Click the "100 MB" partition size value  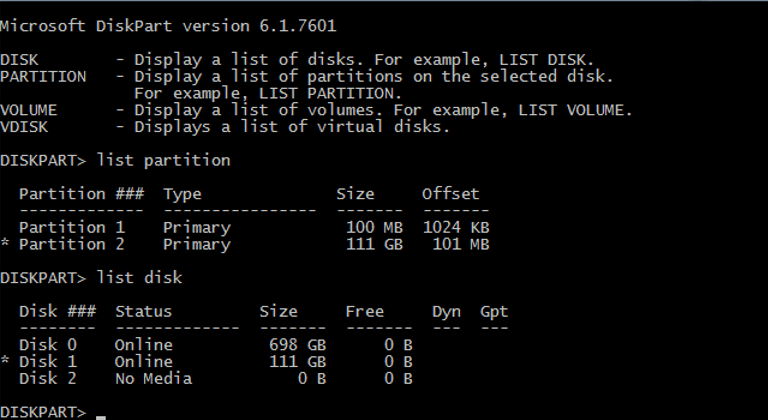[375, 227]
